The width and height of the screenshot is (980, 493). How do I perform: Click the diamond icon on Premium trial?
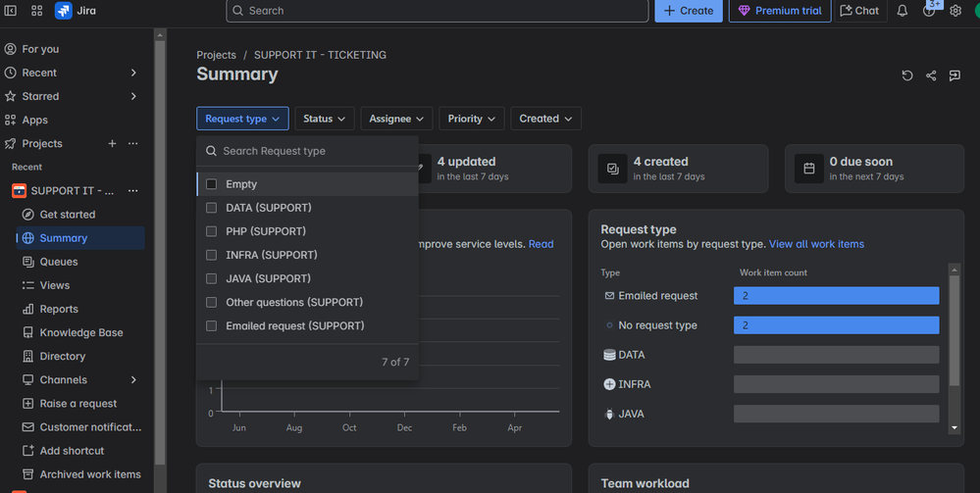pos(744,11)
